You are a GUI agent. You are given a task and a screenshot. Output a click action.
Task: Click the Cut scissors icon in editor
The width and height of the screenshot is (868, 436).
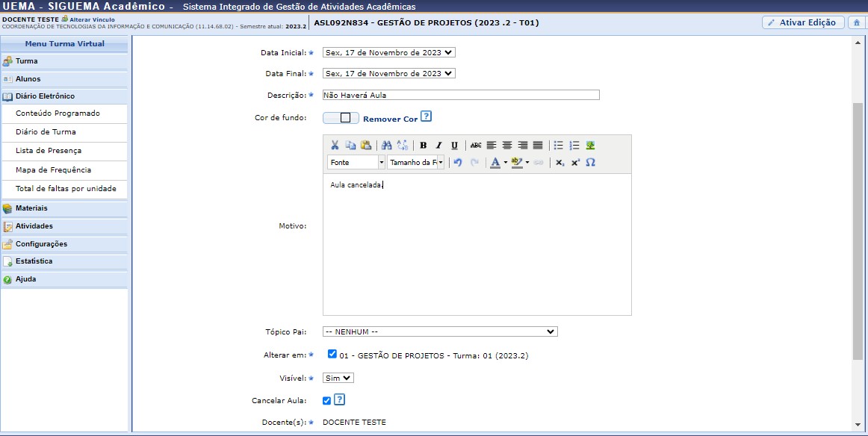[335, 146]
